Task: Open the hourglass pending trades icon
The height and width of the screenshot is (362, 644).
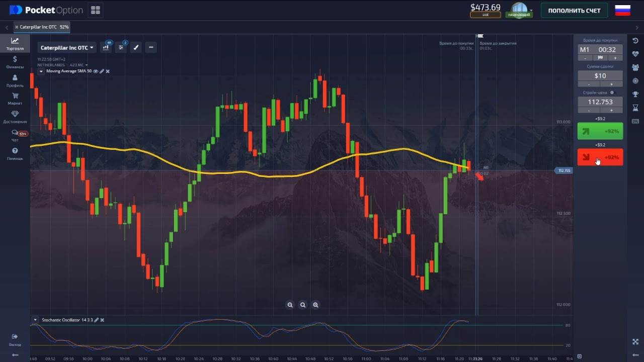Action: click(x=635, y=108)
